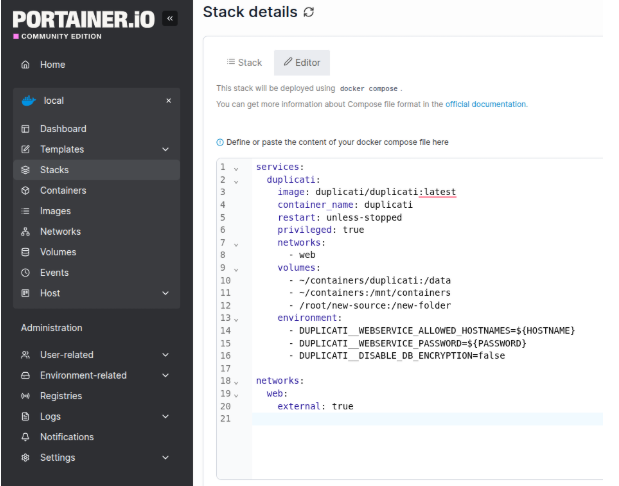The width and height of the screenshot is (619, 486).
Task: Click the external: true line
Action: (315, 406)
